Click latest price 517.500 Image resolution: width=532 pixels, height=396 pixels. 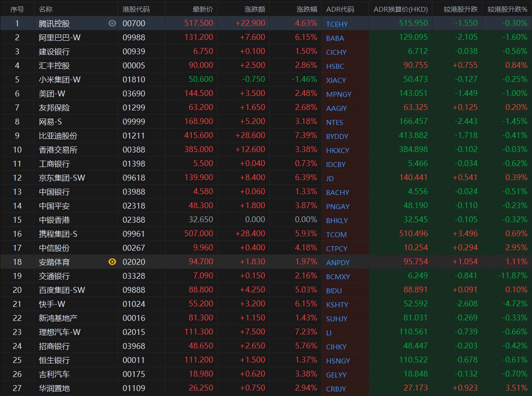click(x=199, y=23)
